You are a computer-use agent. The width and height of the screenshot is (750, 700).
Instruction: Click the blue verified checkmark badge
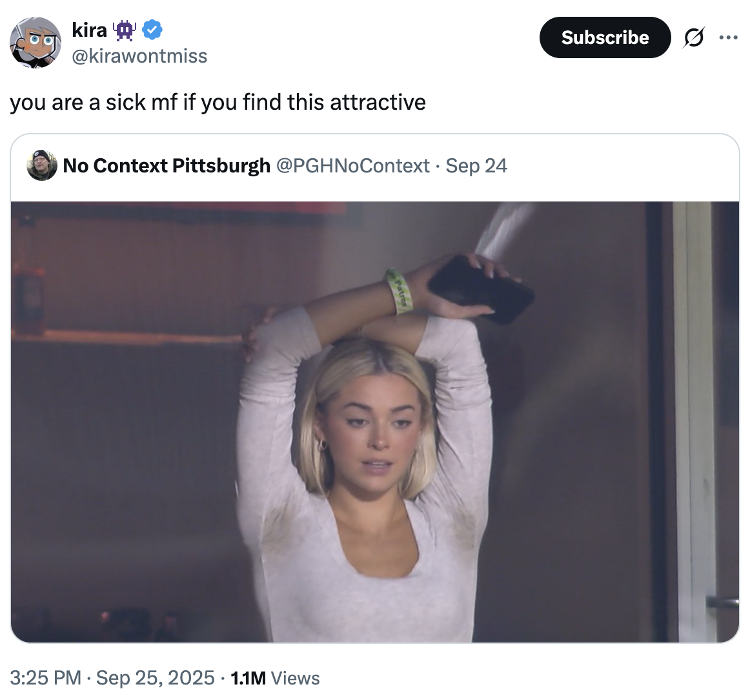coord(152,30)
